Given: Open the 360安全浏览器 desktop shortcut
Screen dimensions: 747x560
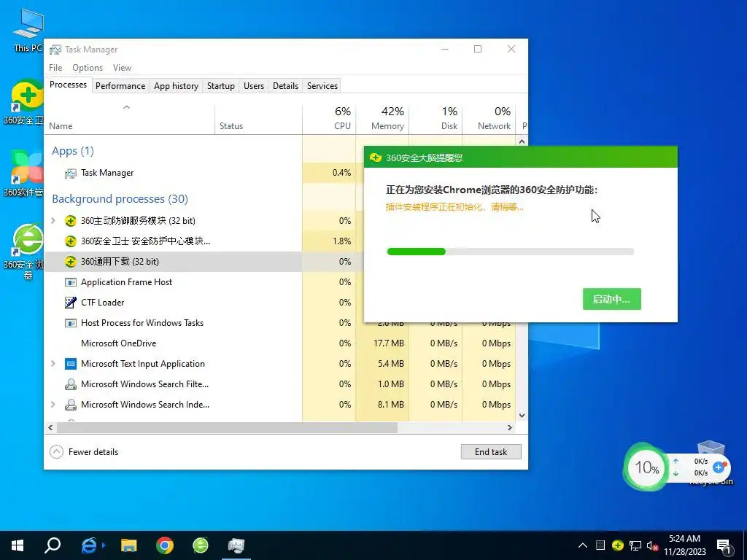Looking at the screenshot, I should point(26,250).
